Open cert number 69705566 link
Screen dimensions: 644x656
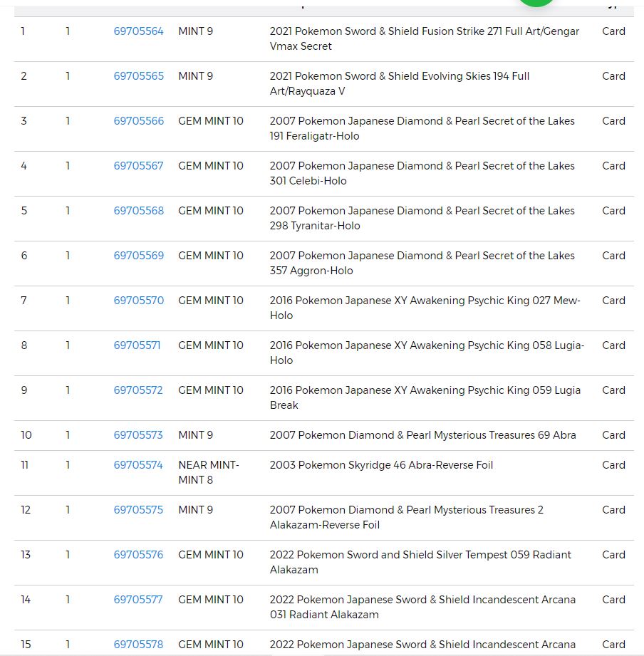pyautogui.click(x=138, y=121)
